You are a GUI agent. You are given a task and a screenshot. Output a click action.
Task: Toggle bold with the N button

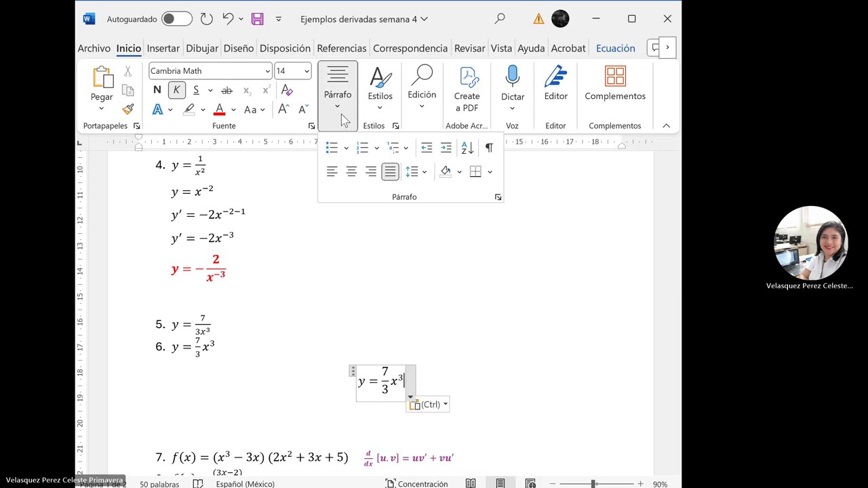(x=157, y=90)
